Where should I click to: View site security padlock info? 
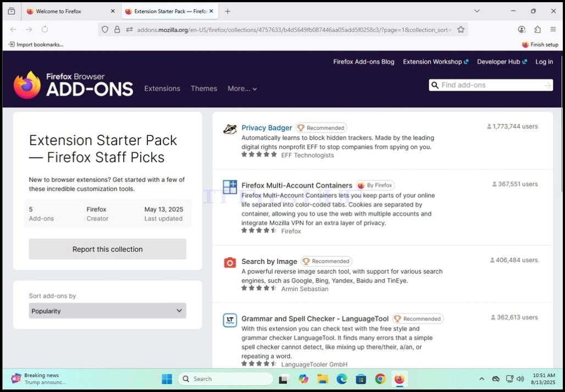(117, 30)
